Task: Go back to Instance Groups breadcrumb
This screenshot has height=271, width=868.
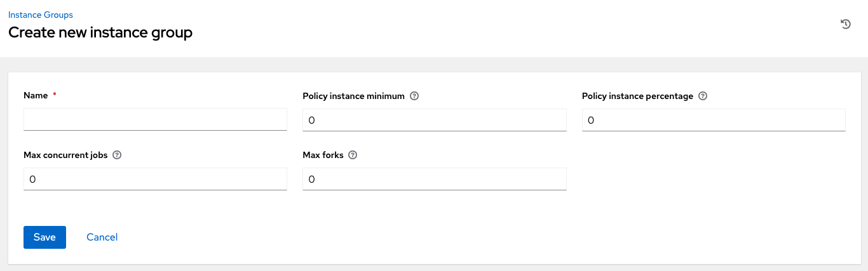Action: [x=40, y=15]
